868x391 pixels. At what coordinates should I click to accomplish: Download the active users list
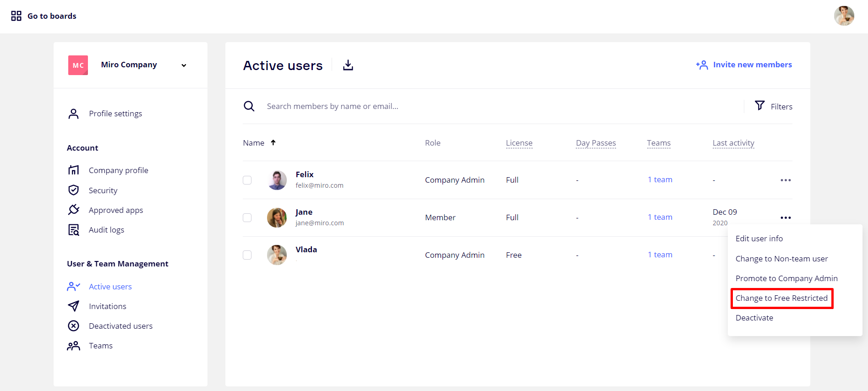[348, 65]
